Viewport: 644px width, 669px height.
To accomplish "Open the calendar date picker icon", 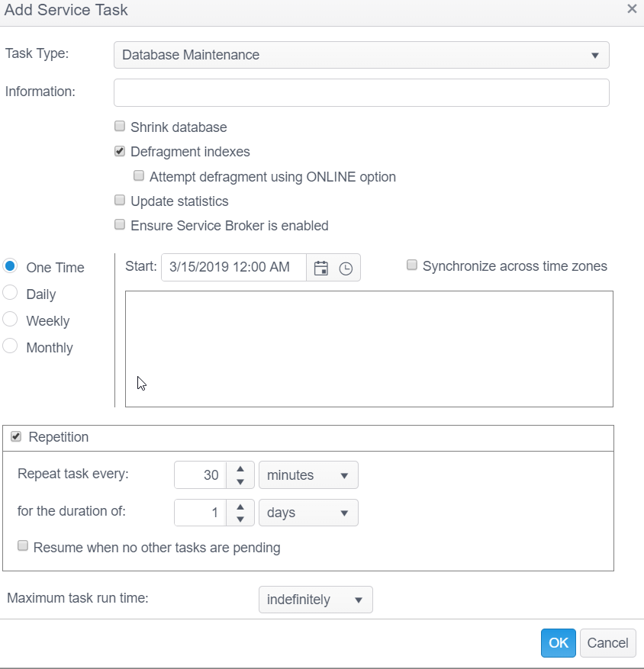I will [x=321, y=268].
